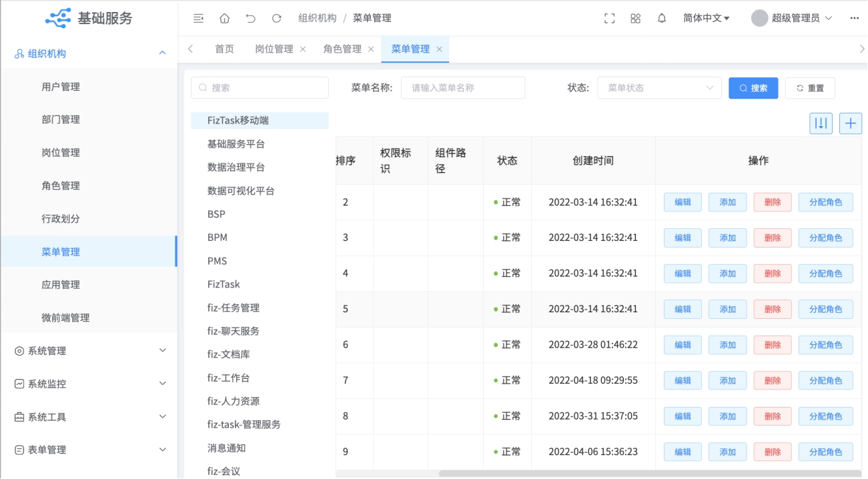The height and width of the screenshot is (479, 868).
Task: Click 分配角色 in the sort 8 row
Action: [826, 416]
